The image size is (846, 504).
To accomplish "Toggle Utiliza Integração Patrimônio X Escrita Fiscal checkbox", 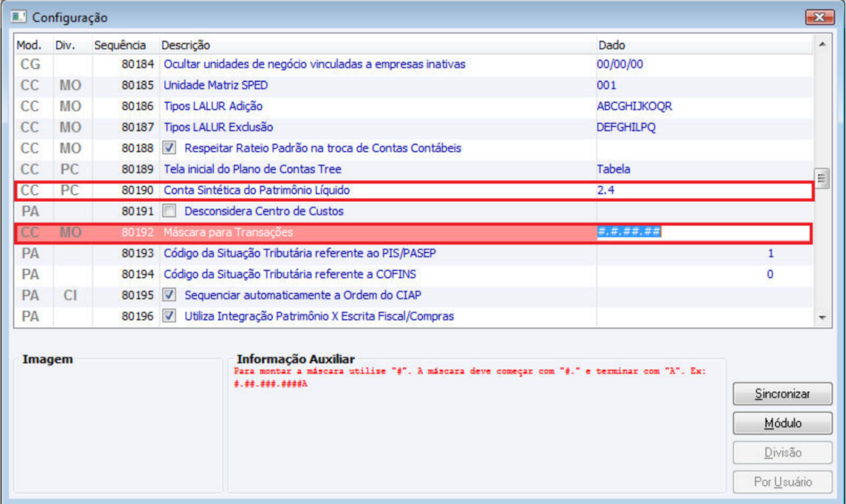I will tap(169, 316).
